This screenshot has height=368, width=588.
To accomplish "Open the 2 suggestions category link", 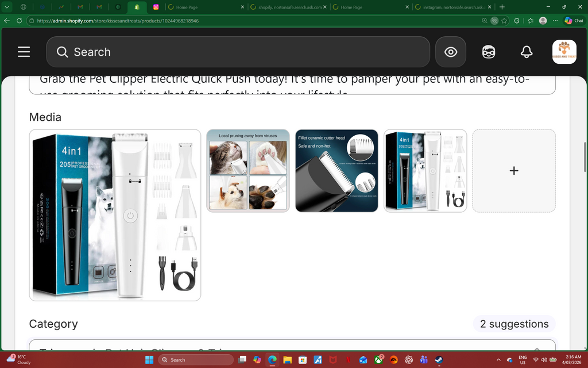I will [x=514, y=324].
